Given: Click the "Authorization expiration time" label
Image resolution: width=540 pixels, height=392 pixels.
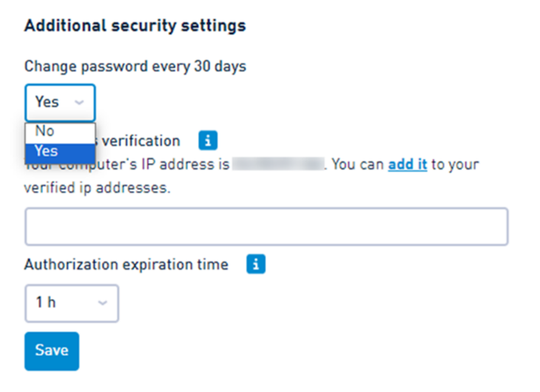Looking at the screenshot, I should pyautogui.click(x=126, y=265).
